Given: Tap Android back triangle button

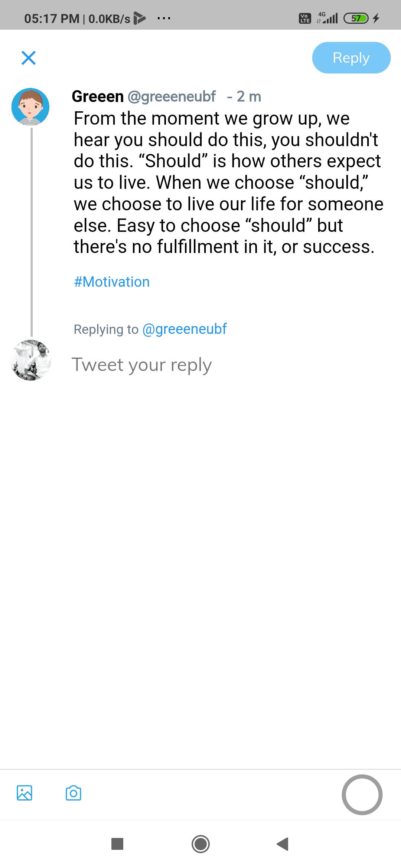Looking at the screenshot, I should [283, 844].
